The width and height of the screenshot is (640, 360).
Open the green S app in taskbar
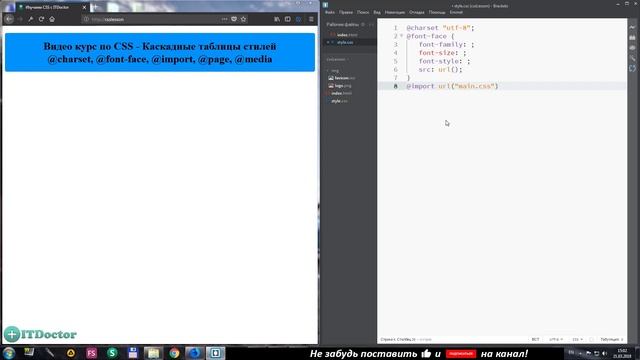click(112, 353)
